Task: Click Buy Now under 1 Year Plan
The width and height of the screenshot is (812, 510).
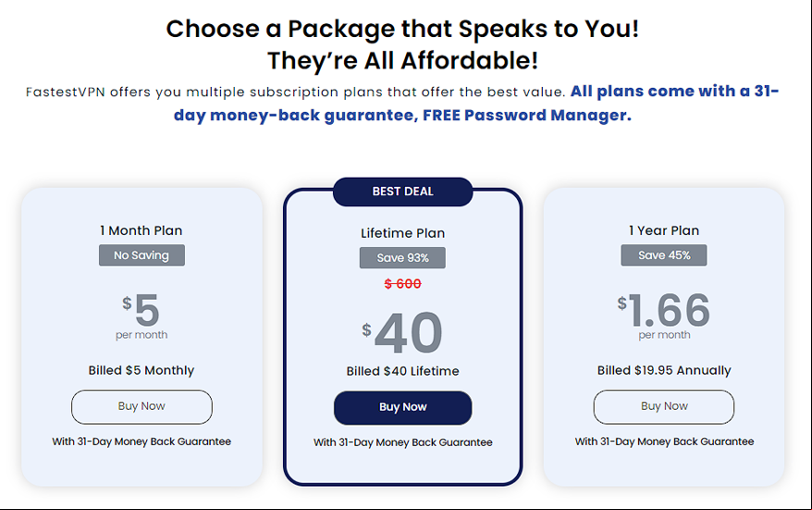Action: coord(664,407)
